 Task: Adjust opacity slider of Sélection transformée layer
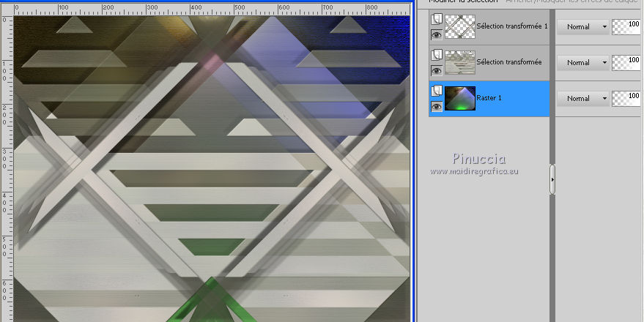click(626, 62)
